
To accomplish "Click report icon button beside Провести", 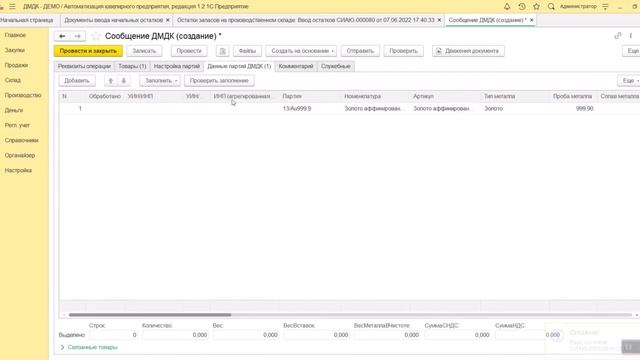I will [222, 51].
